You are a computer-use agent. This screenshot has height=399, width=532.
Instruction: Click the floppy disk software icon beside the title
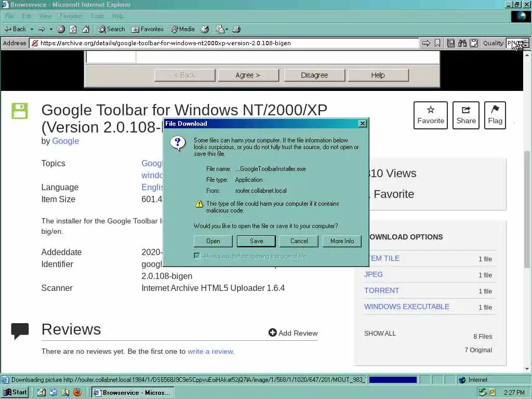pos(20,111)
